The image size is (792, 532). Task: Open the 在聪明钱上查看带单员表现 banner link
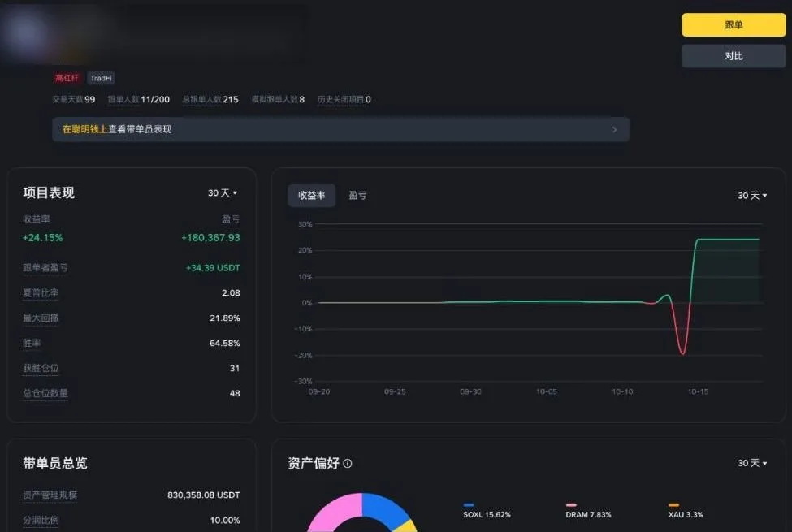pos(341,129)
